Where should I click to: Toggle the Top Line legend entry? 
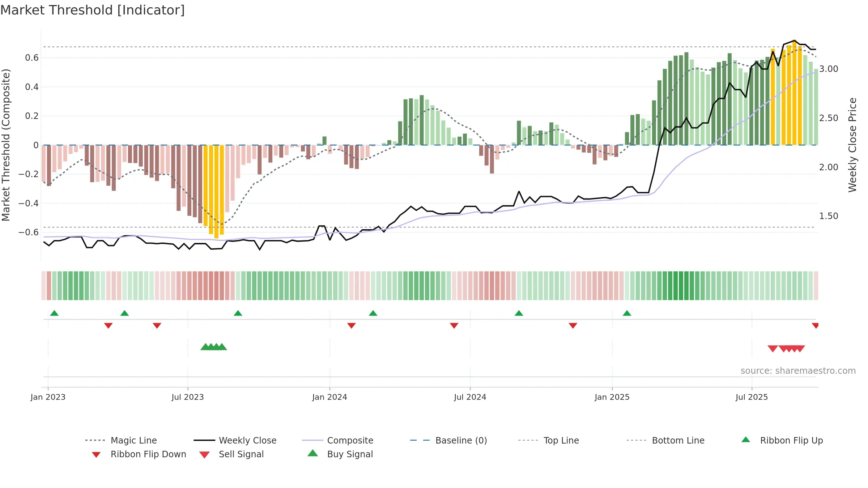click(549, 440)
